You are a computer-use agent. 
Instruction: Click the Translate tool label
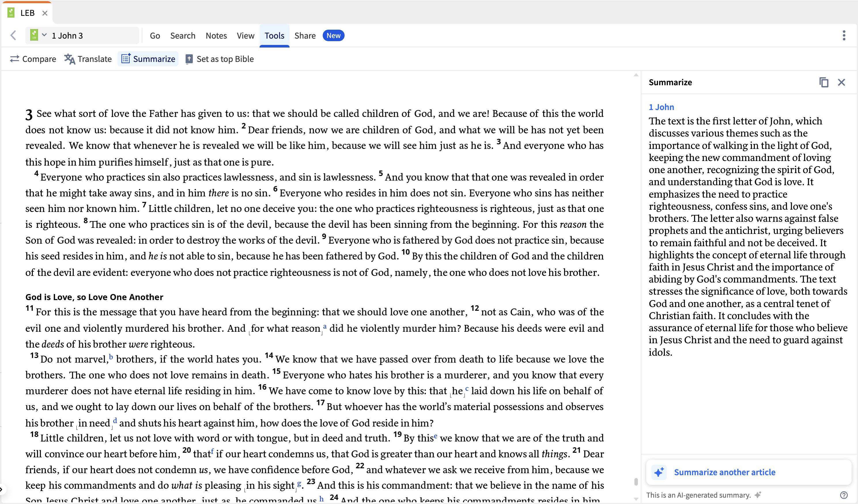pos(95,59)
